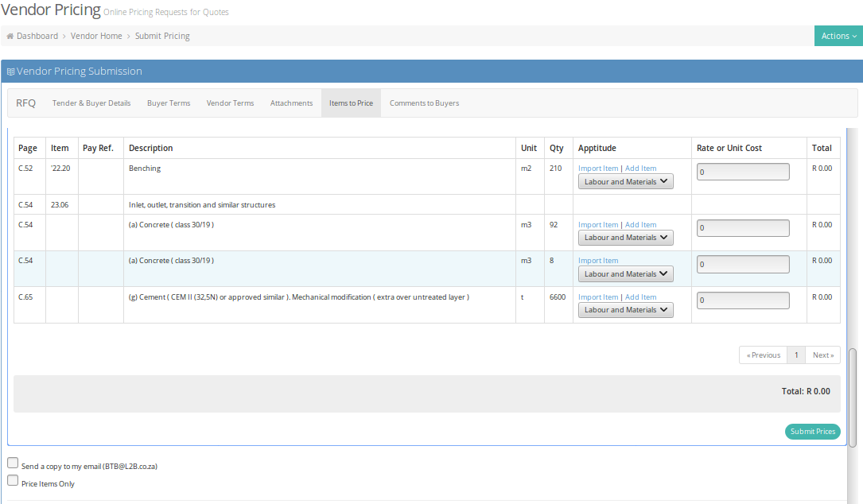
Task: Open the Buyer Terms tab
Action: point(169,103)
